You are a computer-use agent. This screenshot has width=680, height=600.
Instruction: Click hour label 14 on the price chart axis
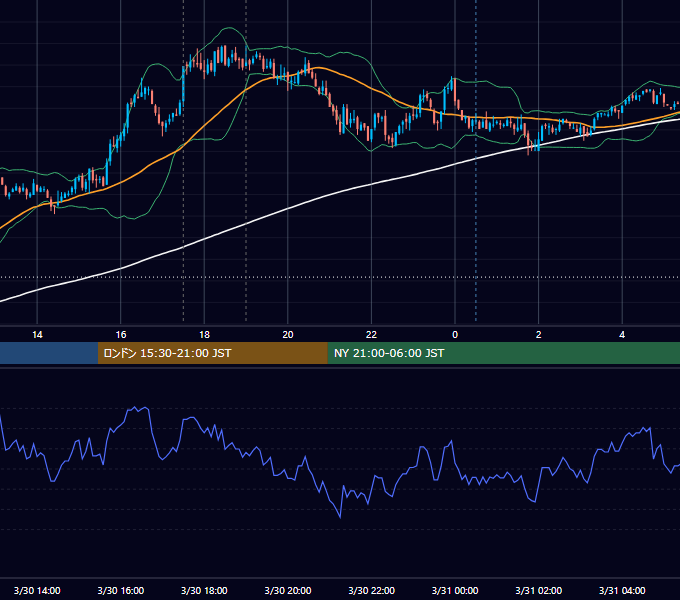coord(37,335)
